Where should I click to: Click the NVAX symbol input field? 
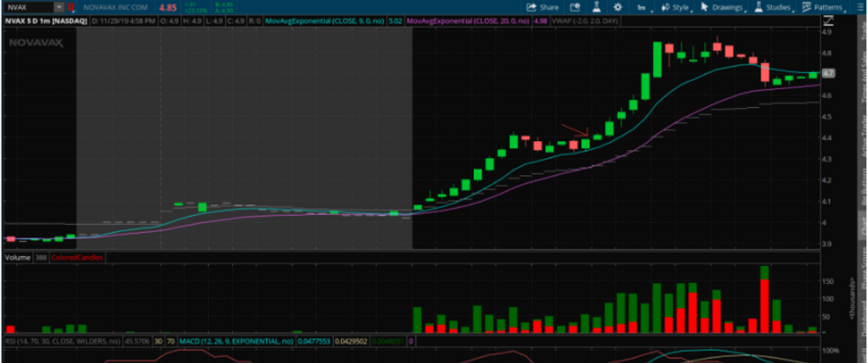tap(31, 7)
